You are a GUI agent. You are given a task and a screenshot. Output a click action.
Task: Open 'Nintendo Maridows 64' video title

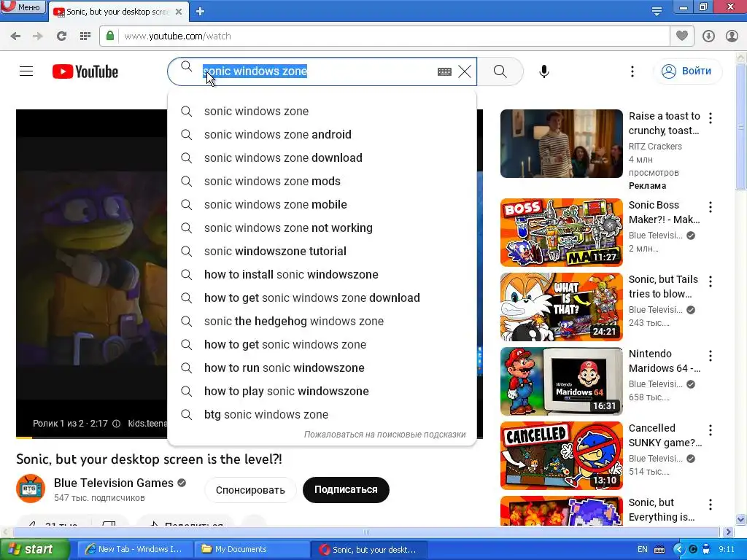[664, 361]
